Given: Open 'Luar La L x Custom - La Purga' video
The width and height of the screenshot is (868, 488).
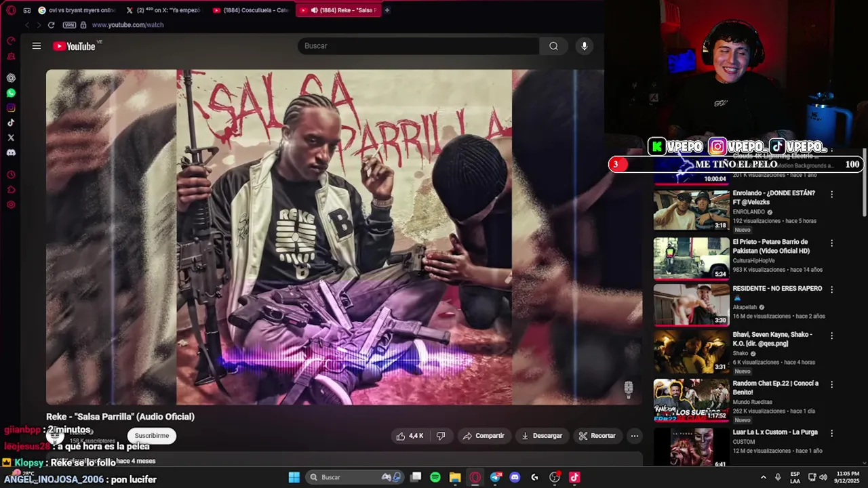Looking at the screenshot, I should tap(691, 447).
